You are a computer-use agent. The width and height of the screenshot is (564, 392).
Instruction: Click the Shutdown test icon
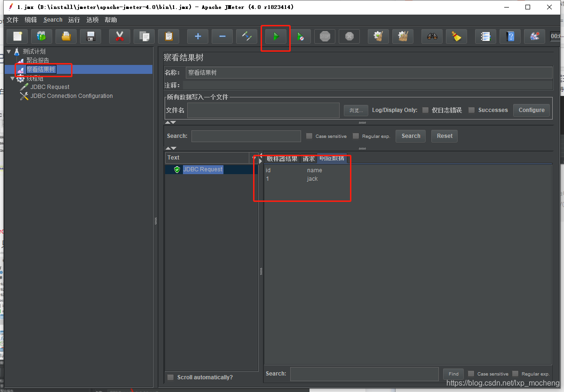pyautogui.click(x=349, y=36)
